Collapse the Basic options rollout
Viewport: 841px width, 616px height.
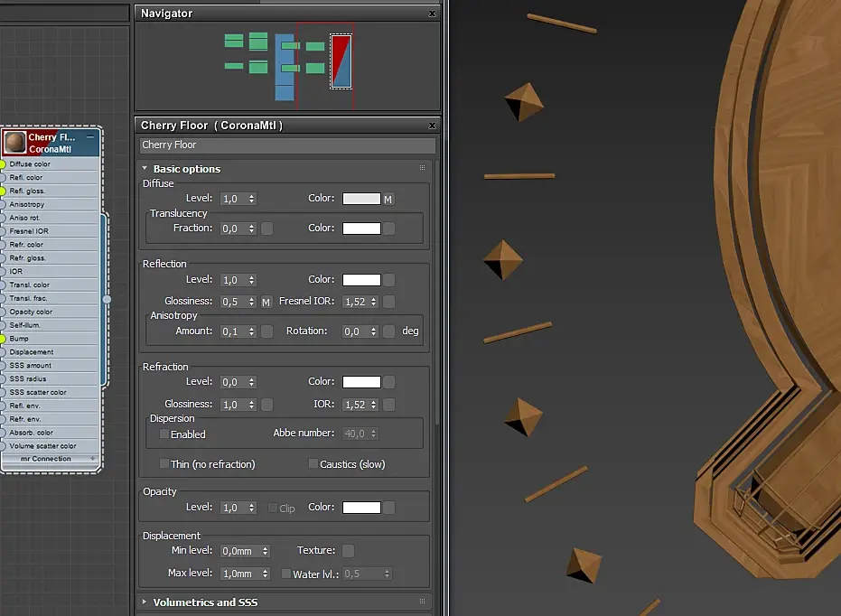tap(145, 168)
